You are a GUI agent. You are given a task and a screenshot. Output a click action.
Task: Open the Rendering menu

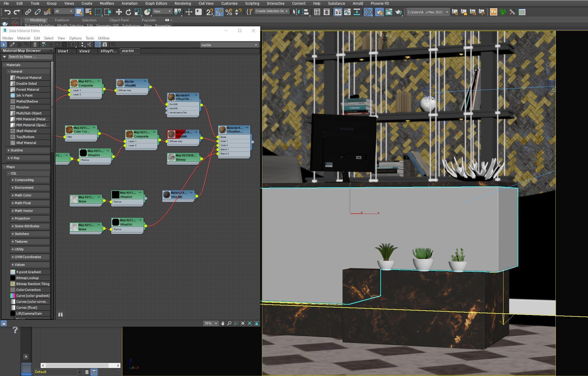pos(182,3)
